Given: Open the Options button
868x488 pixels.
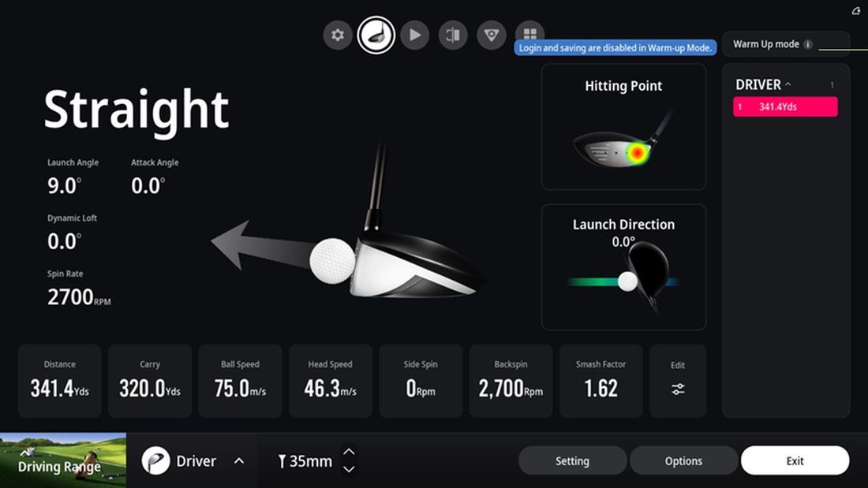Looking at the screenshot, I should pyautogui.click(x=683, y=460).
